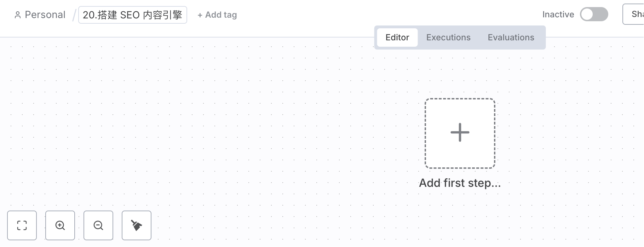Click the white knob of activation switch

coord(587,15)
